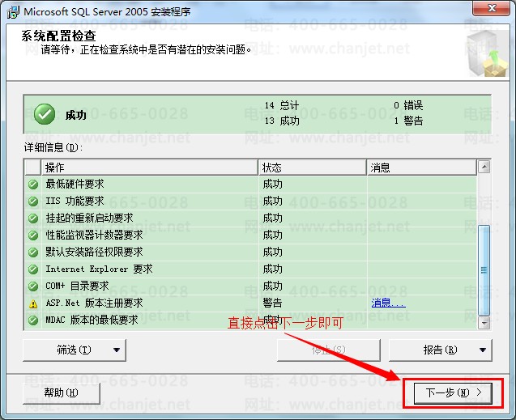Click the 状态 column header
The height and width of the screenshot is (420, 516).
pos(313,168)
